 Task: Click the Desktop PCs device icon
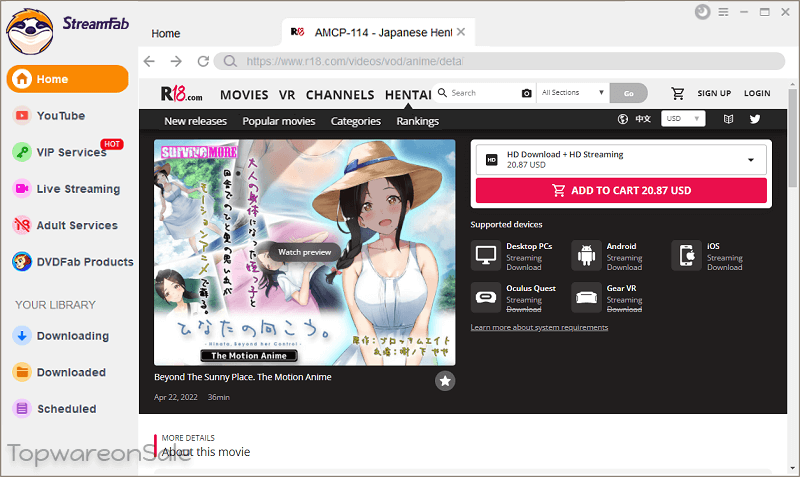(485, 255)
